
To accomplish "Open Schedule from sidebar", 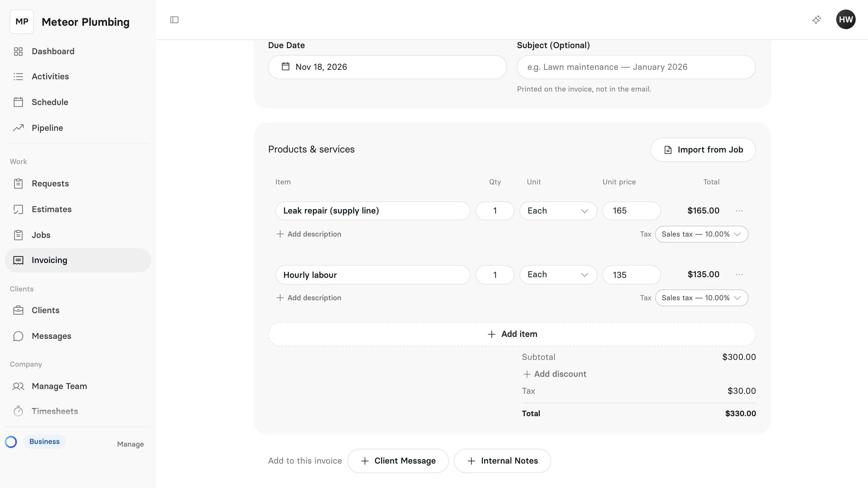I will pyautogui.click(x=78, y=102).
